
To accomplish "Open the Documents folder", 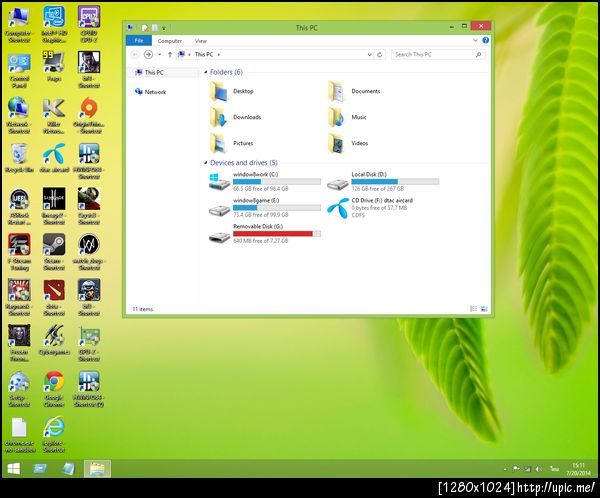I will click(x=354, y=91).
